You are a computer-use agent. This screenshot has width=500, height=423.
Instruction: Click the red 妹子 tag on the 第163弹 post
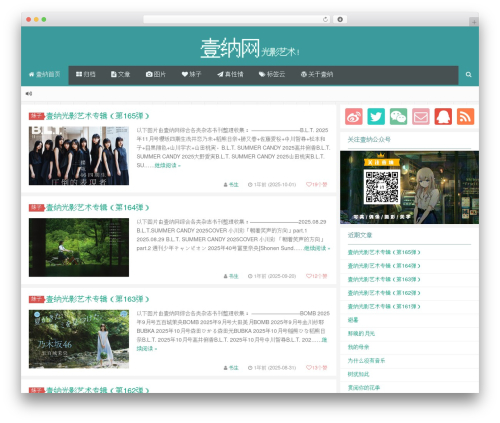click(x=37, y=299)
